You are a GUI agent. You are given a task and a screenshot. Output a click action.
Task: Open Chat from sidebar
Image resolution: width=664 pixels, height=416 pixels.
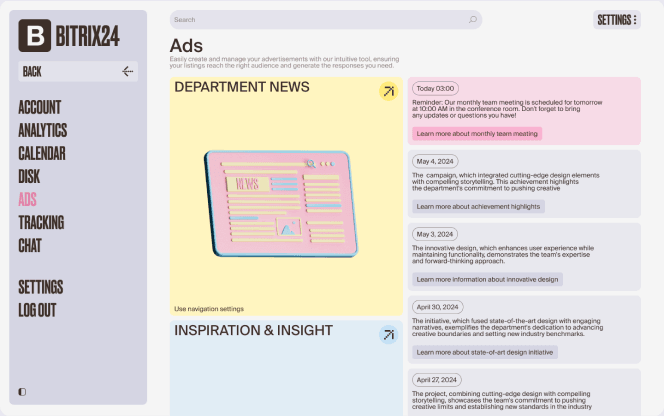[30, 245]
